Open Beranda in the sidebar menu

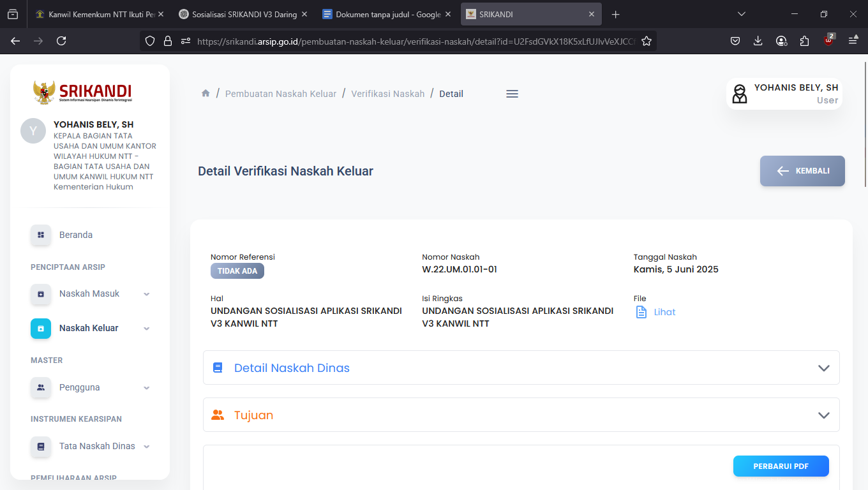pos(76,235)
